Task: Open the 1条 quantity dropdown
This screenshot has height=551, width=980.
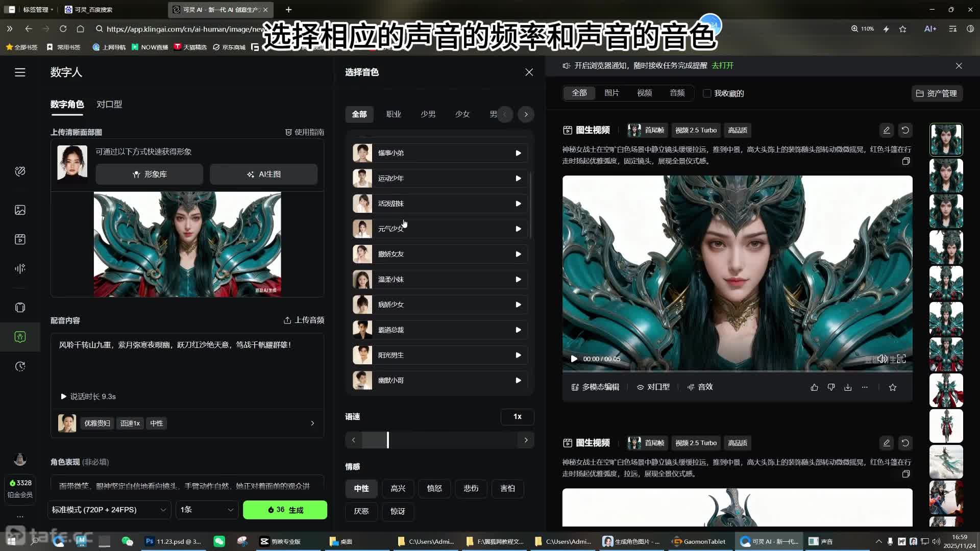Action: tap(207, 510)
